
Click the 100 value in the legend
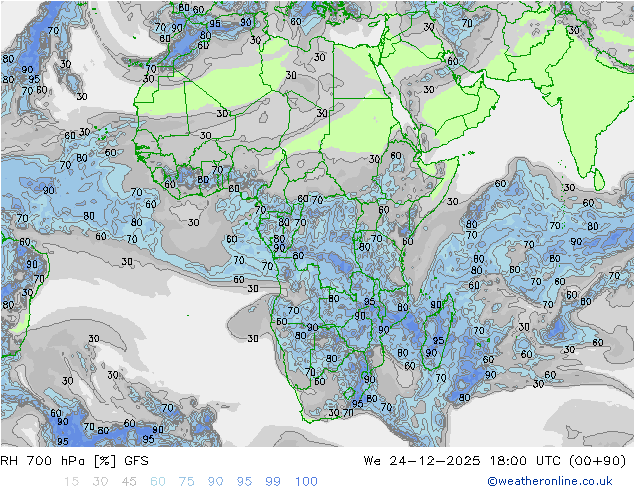(x=306, y=482)
